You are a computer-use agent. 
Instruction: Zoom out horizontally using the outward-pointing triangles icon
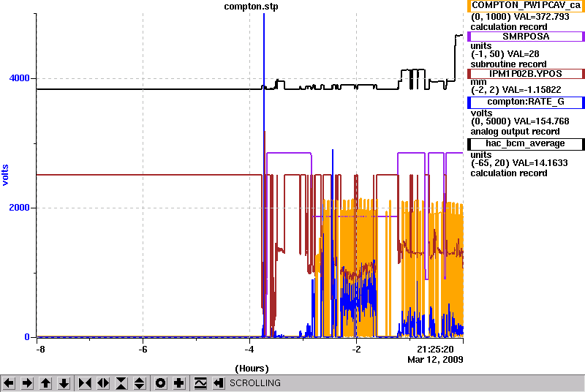103,383
